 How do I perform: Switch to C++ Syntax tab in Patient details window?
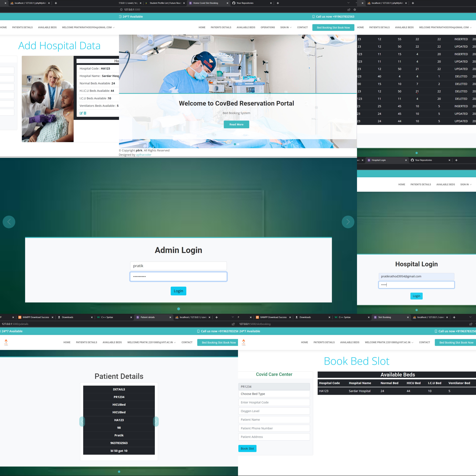point(114,317)
